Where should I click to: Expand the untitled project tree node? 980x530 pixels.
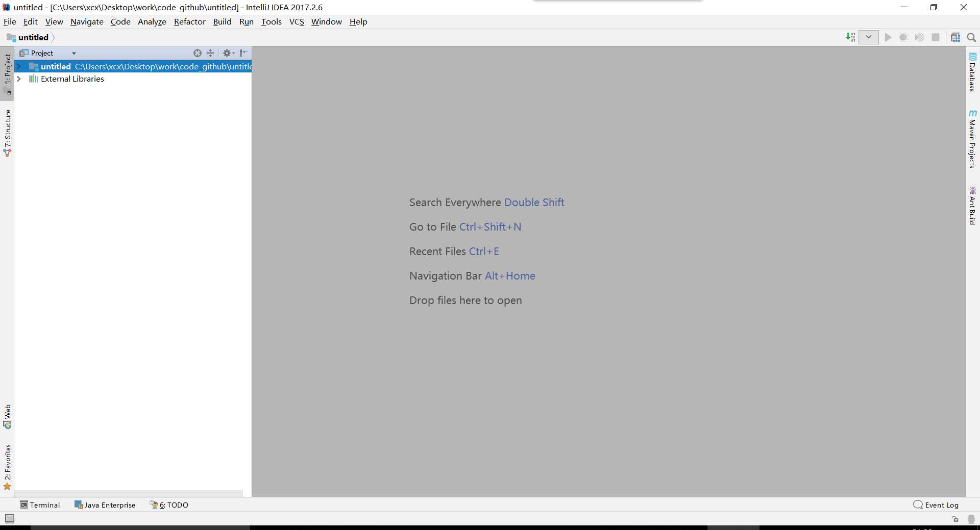(19, 66)
